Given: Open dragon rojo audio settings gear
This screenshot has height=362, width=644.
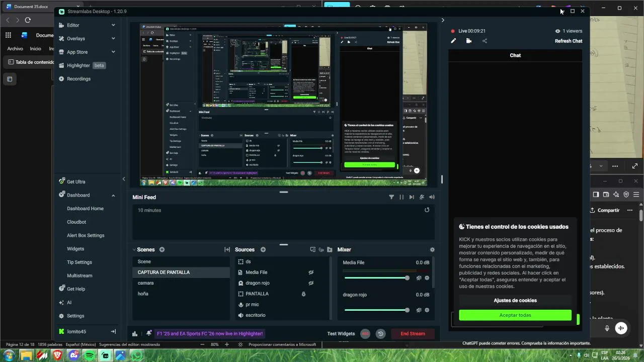Looking at the screenshot, I should tap(427, 310).
